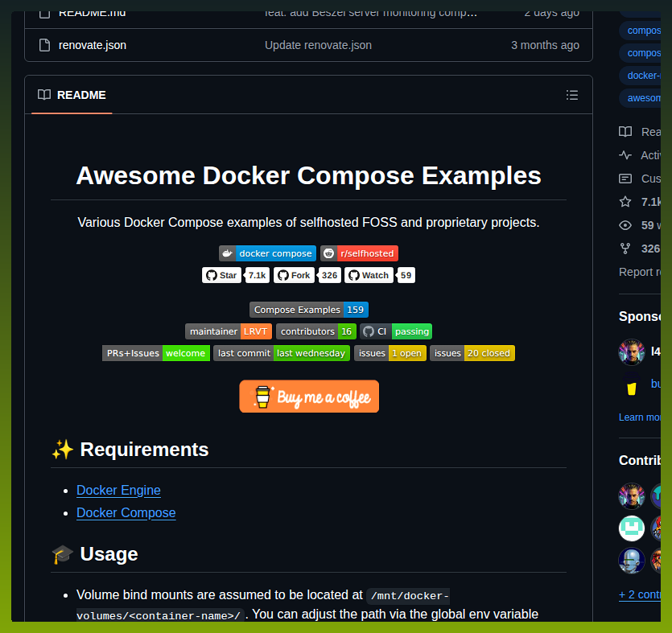Open the renovate.json file
This screenshot has width=672, height=633.
pyautogui.click(x=92, y=45)
